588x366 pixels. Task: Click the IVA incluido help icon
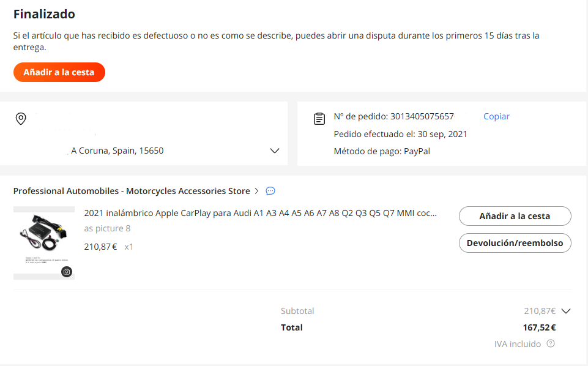(551, 343)
